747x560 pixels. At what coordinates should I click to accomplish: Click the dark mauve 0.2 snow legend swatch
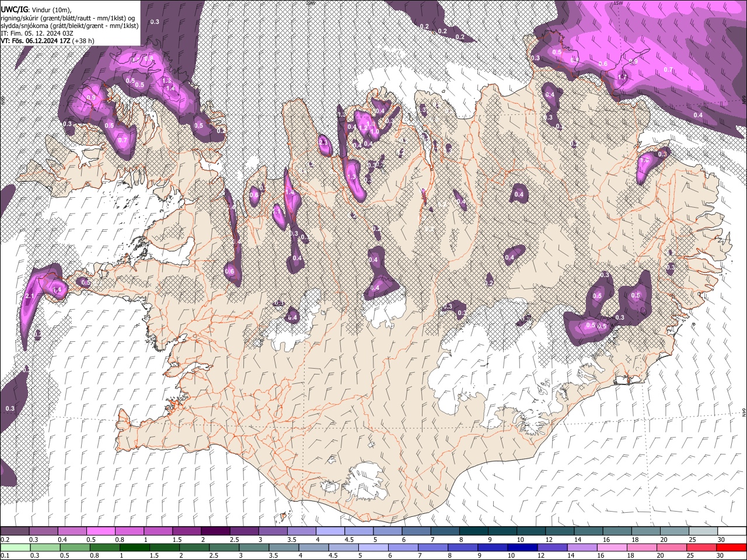[x=15, y=531]
